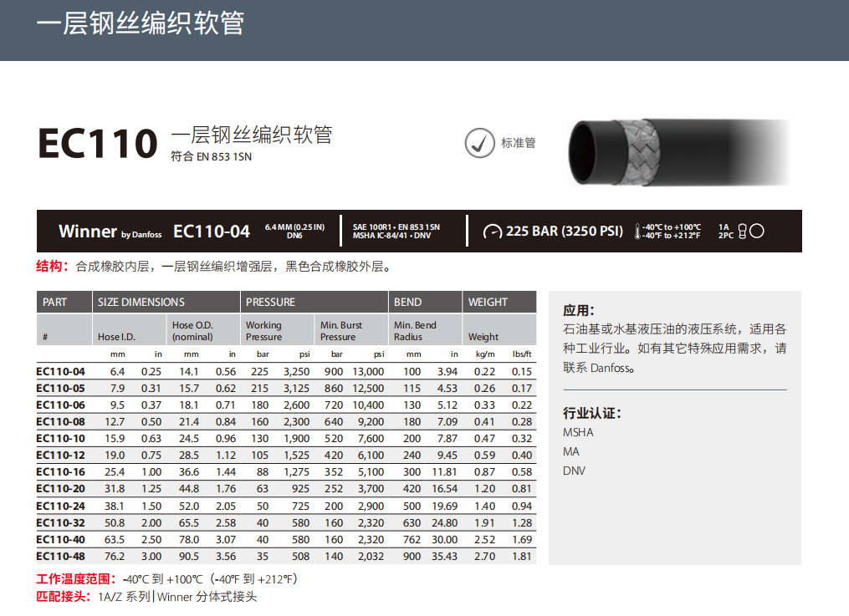Select the SIZE DIMENSIONS column header

coord(141,302)
